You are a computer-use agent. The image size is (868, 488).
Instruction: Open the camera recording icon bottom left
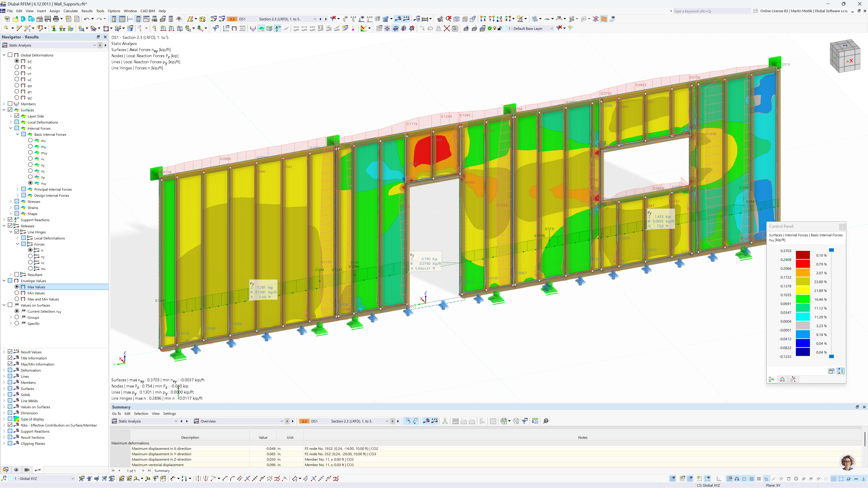click(27, 470)
